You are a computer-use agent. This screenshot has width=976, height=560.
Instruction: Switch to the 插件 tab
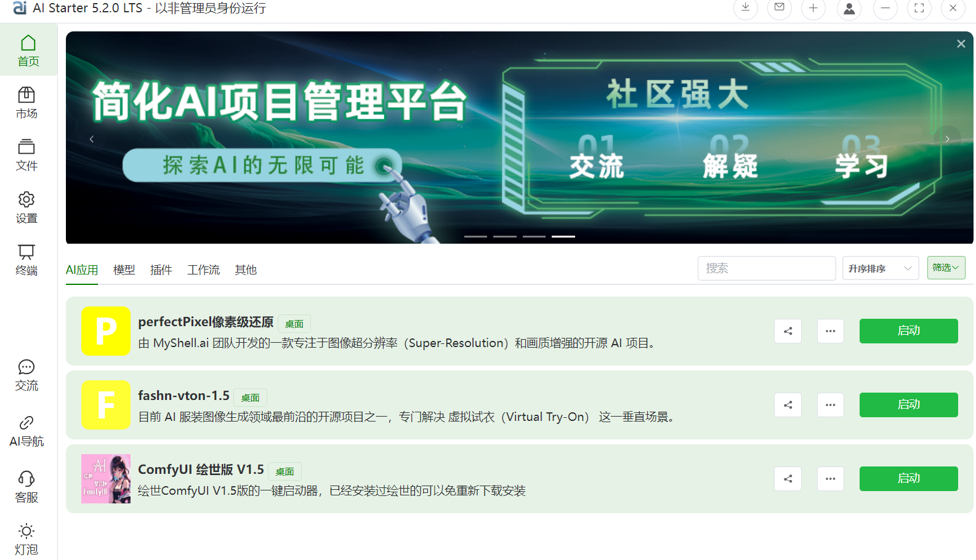click(x=161, y=270)
